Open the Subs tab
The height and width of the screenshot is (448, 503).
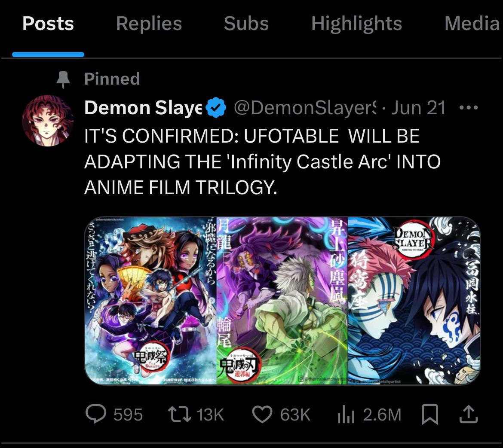(x=246, y=24)
